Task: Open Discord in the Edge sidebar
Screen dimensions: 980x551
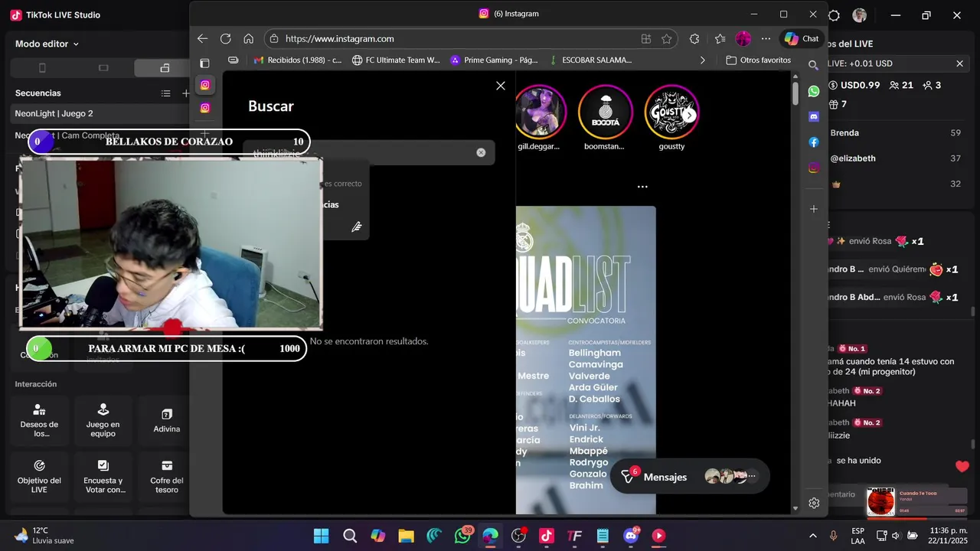Action: click(814, 116)
